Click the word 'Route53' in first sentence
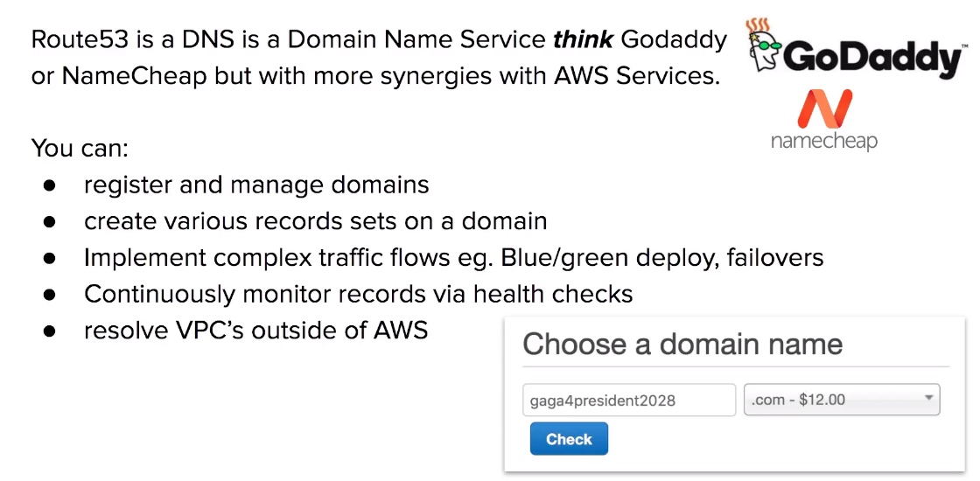 coord(80,40)
